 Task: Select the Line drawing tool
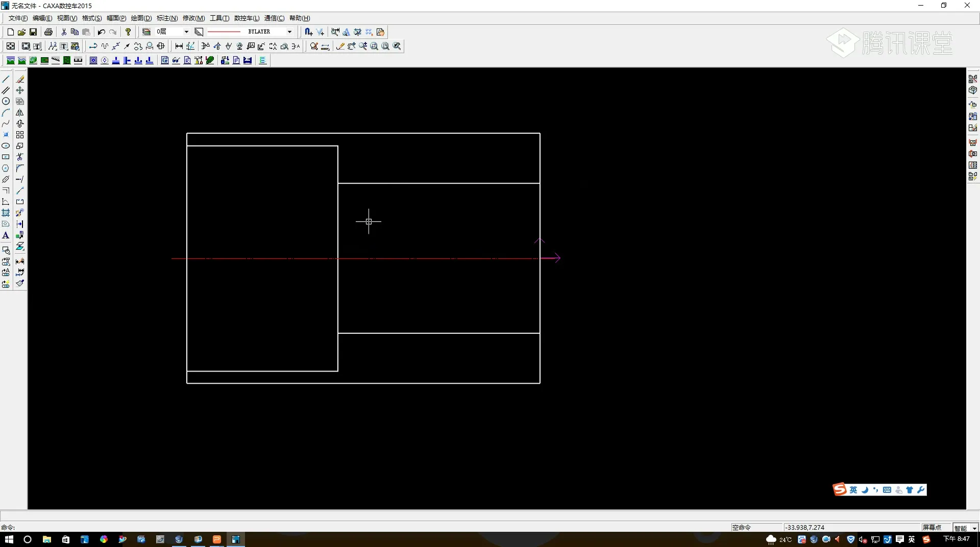click(x=6, y=79)
